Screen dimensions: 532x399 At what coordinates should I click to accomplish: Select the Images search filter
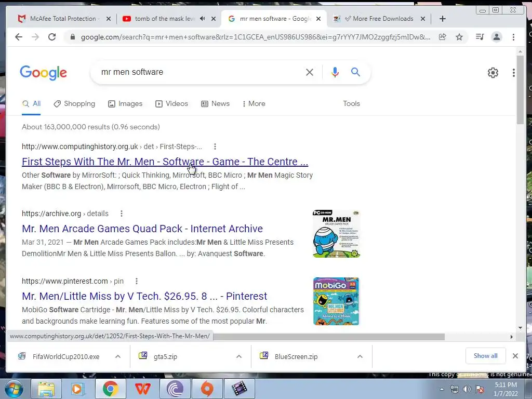tap(125, 103)
